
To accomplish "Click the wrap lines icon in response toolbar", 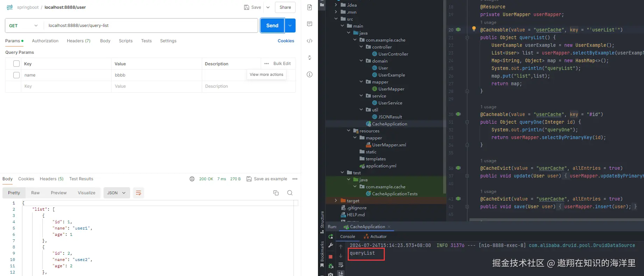I will (x=139, y=193).
